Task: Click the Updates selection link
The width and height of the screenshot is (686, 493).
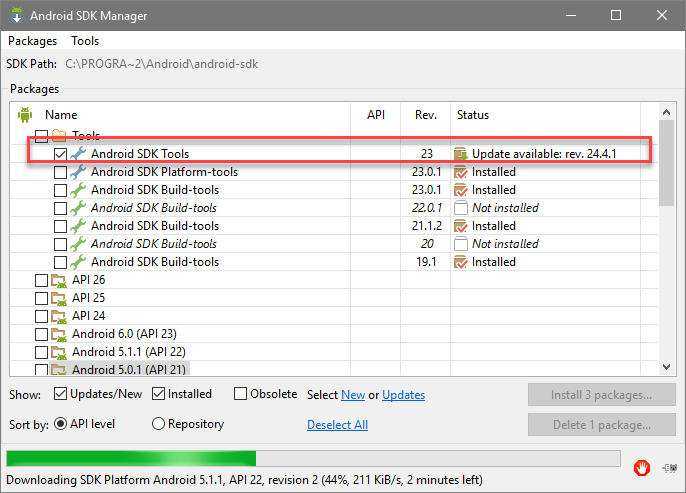Action: [403, 395]
